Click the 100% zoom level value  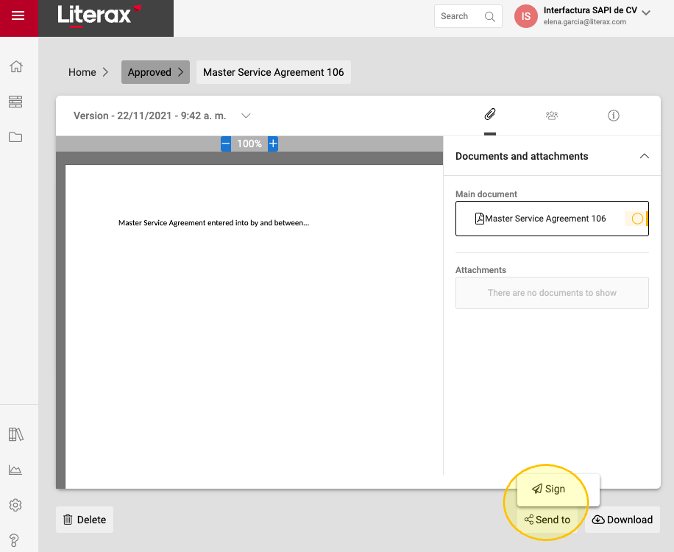(x=249, y=144)
